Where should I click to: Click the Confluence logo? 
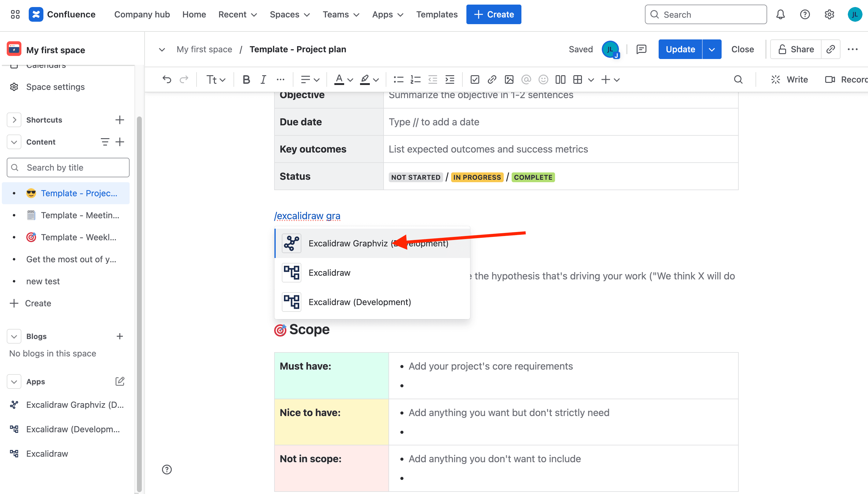coord(62,14)
